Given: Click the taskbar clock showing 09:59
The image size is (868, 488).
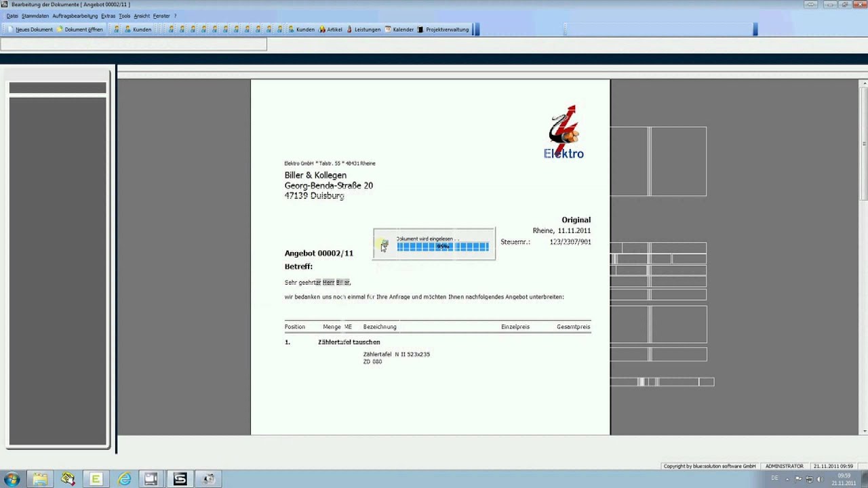Looking at the screenshot, I should tap(844, 479).
